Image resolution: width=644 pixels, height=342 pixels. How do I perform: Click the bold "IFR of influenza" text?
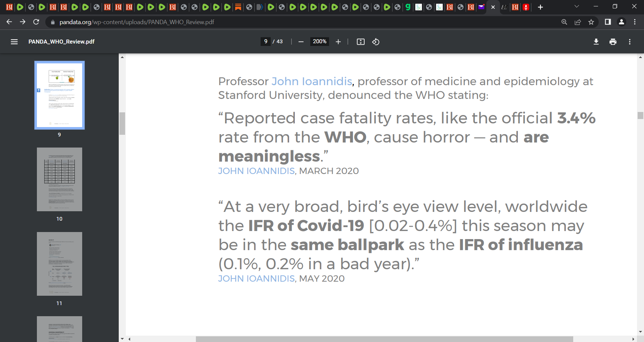[x=521, y=245]
